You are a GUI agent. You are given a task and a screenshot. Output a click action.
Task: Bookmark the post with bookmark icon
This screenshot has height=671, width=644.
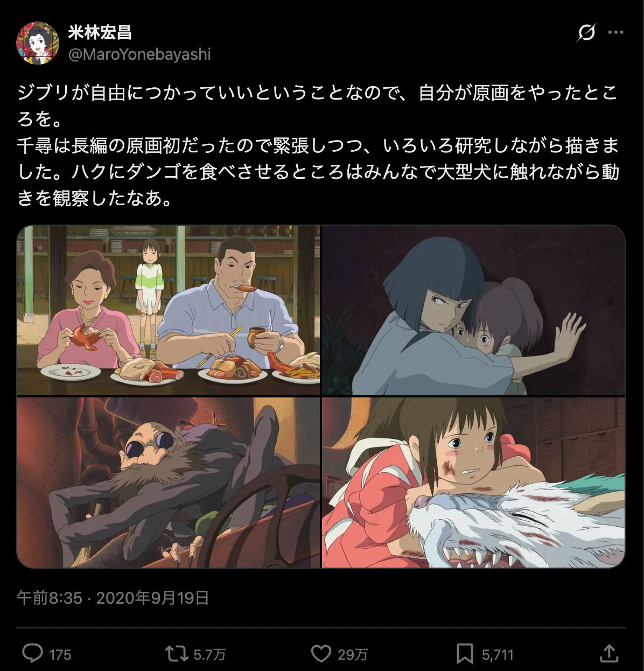click(x=465, y=654)
